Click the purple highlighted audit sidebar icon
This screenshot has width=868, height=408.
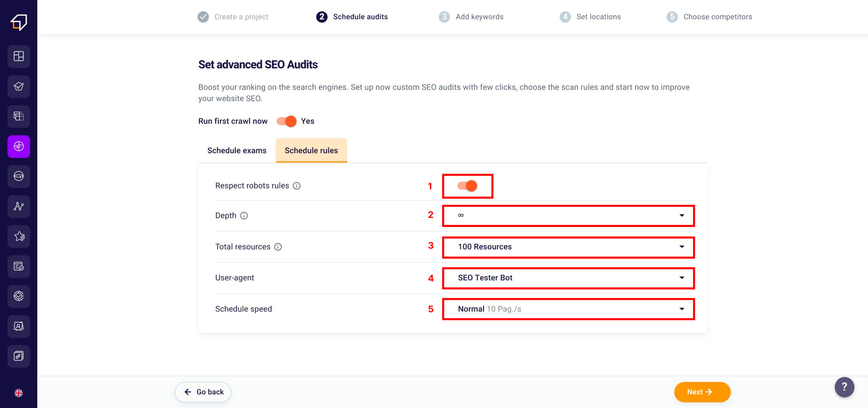tap(19, 146)
